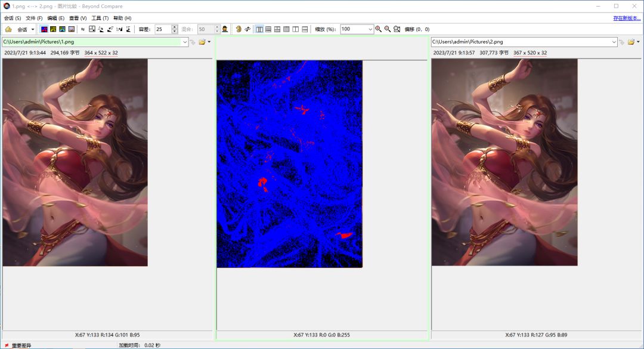Open the 工具 (T) menu
The height and width of the screenshot is (349, 644).
[100, 18]
